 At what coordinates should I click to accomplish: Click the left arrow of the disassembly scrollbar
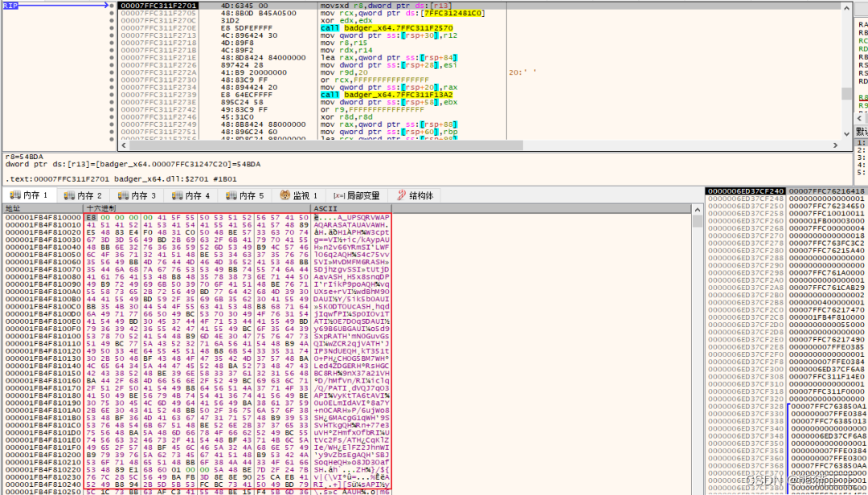122,146
